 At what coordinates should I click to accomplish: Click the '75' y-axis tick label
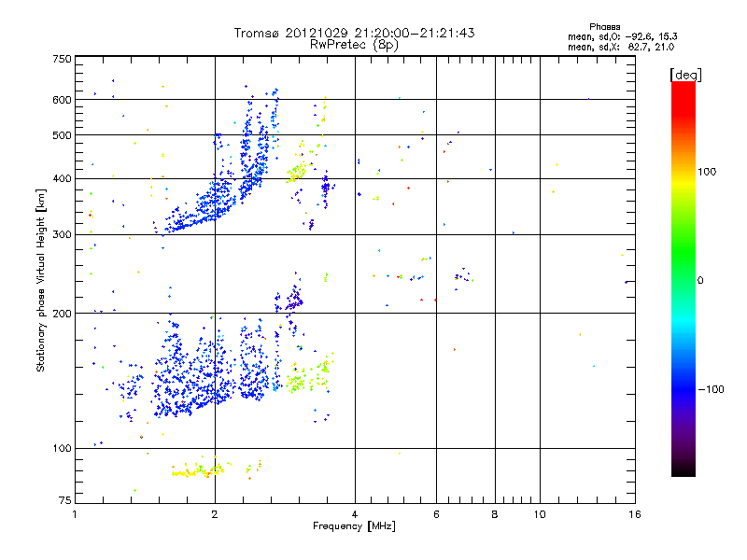65,500
